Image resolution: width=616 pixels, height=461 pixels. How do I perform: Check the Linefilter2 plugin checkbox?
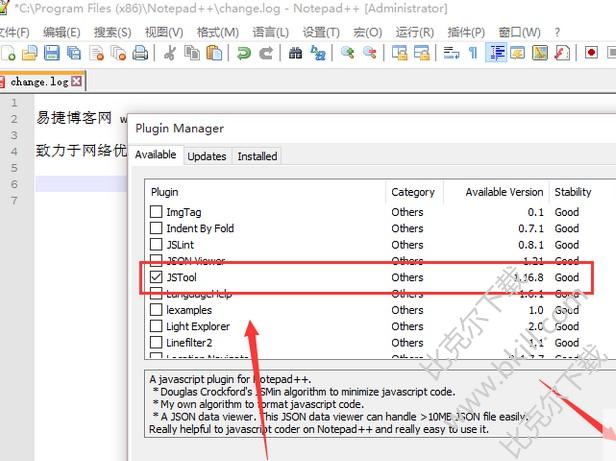(x=156, y=342)
